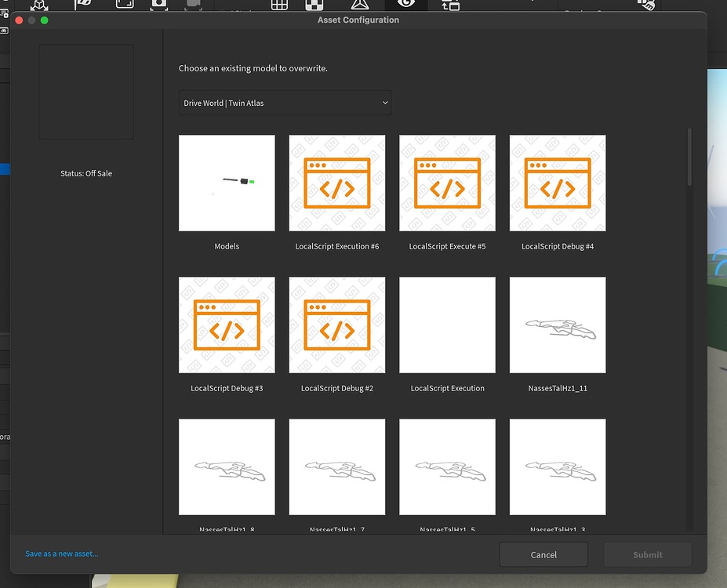Choose the NassesTalHz1_11 asset thumbnail
Screen dimensions: 727x588
point(558,325)
